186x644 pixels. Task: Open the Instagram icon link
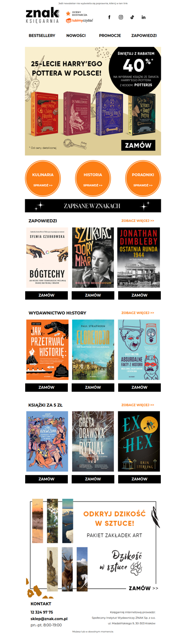[x=121, y=17]
